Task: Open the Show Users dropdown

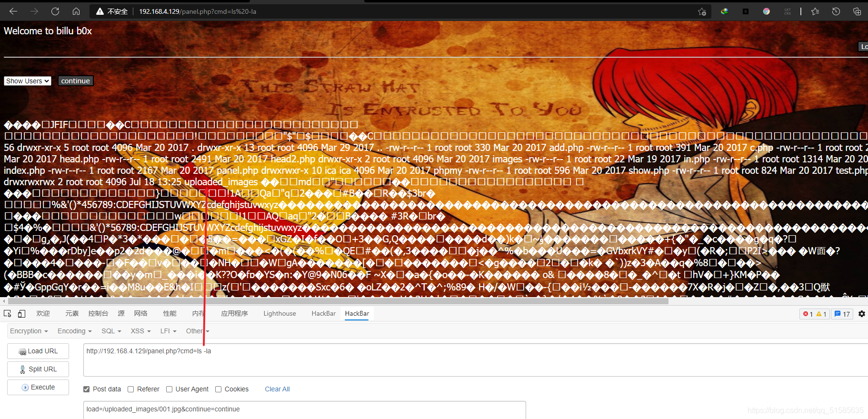Action: coord(28,81)
